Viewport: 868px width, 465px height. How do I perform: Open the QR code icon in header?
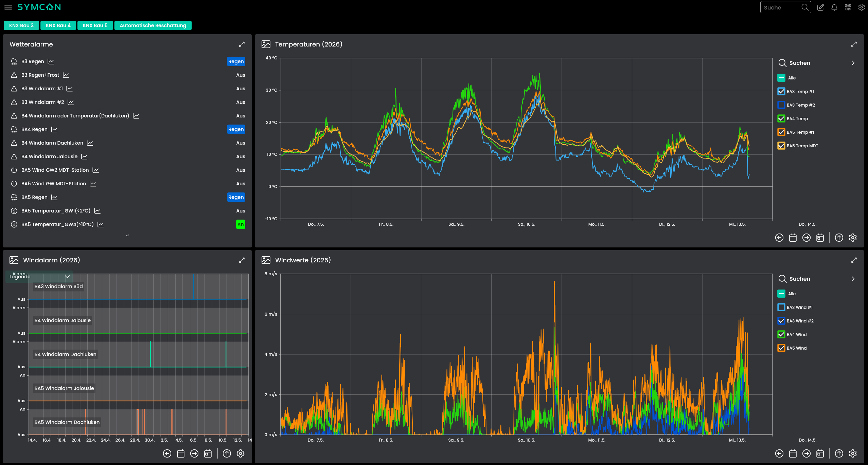point(848,7)
